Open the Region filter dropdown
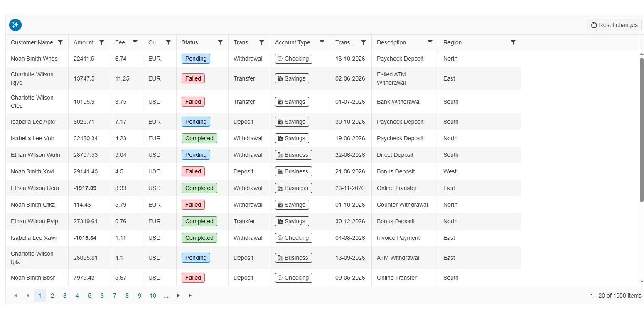 click(513, 42)
